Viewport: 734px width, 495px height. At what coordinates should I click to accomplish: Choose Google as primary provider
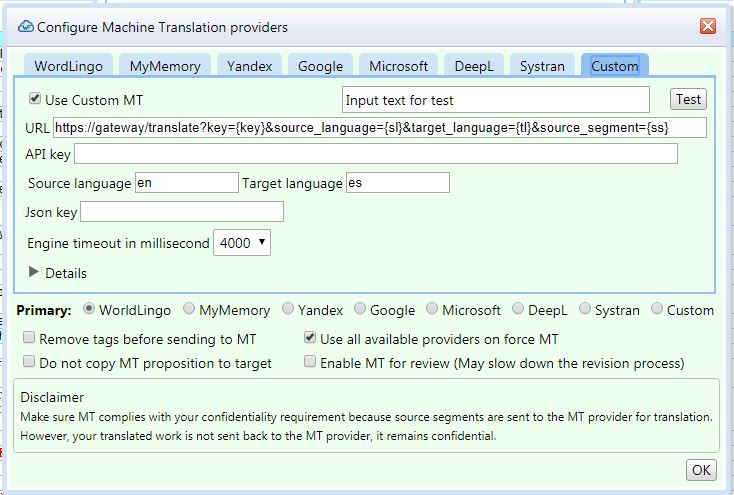pyautogui.click(x=361, y=310)
